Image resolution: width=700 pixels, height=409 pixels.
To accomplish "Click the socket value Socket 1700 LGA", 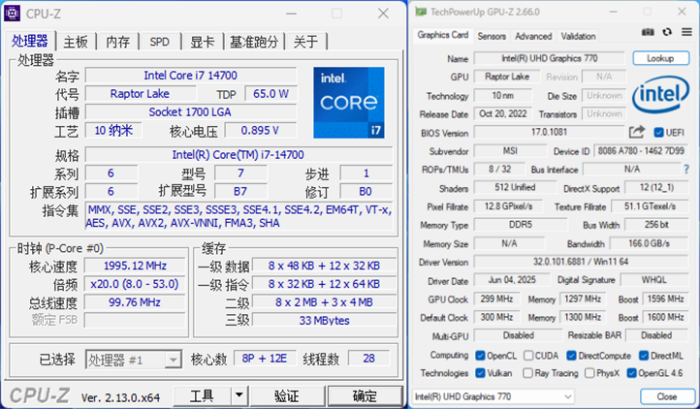I will pyautogui.click(x=191, y=112).
